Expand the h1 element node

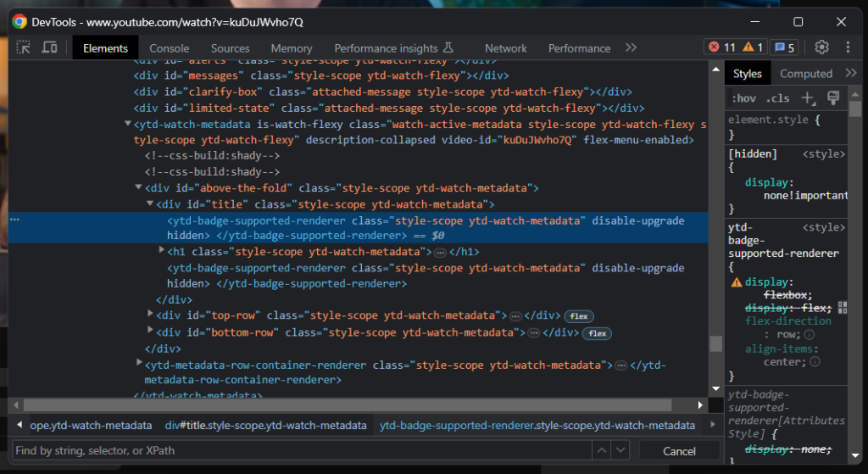pos(162,251)
